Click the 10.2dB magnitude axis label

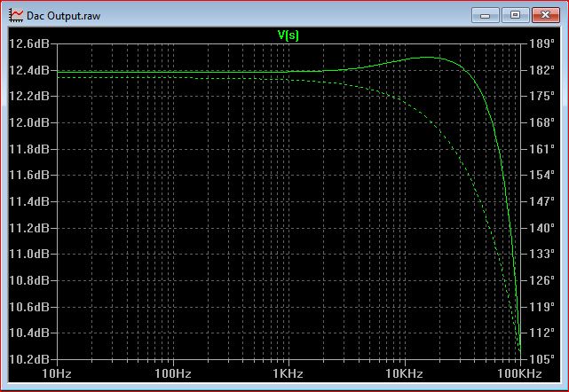click(29, 359)
